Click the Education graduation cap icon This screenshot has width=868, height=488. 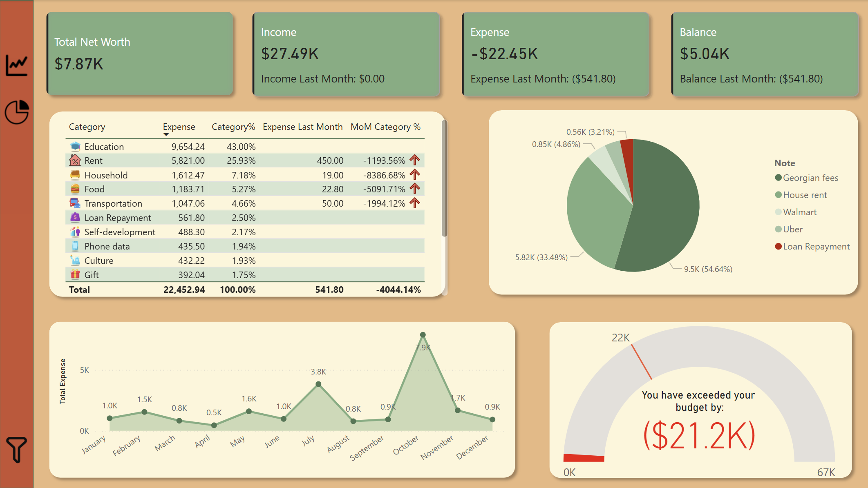75,147
